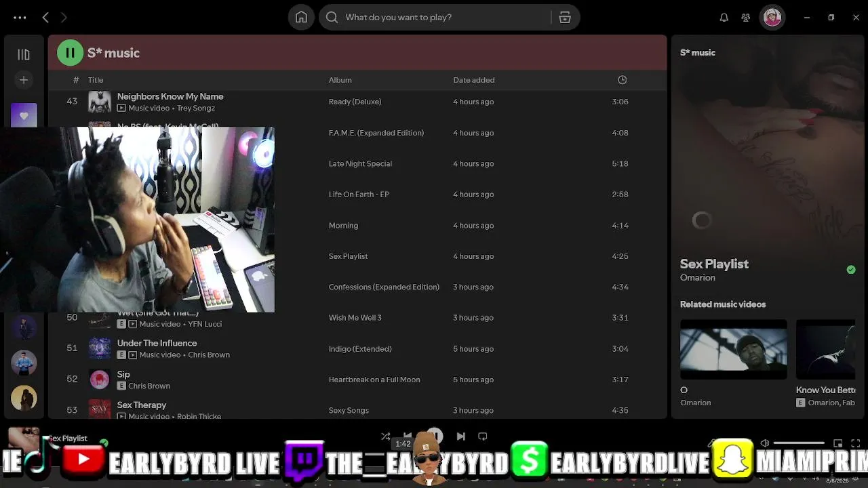Open the album Wish Me Well 3

point(355,318)
